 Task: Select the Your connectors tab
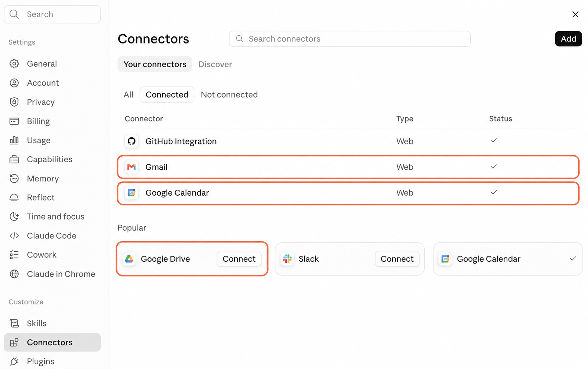(155, 64)
